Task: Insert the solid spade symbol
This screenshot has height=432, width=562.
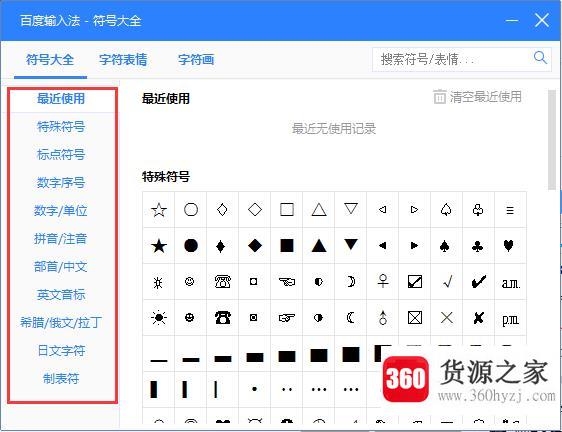Action: [445, 246]
